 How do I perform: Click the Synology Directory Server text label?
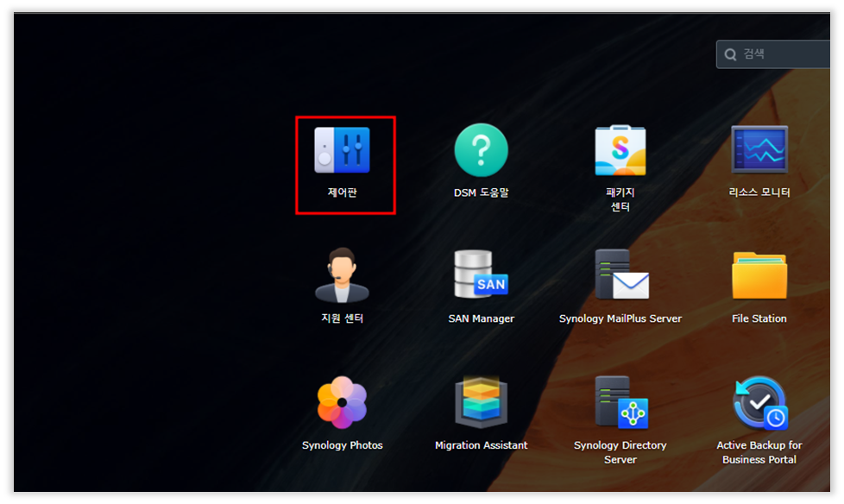pyautogui.click(x=620, y=452)
